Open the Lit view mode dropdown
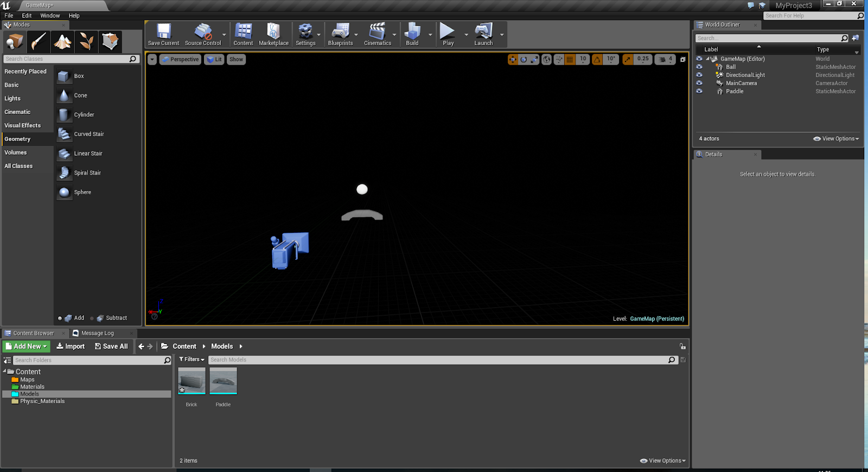The height and width of the screenshot is (472, 868). tap(214, 60)
